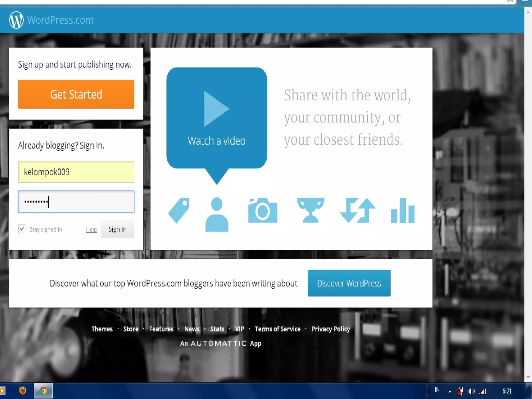This screenshot has height=399, width=532.
Task: Open the Help link
Action: tap(91, 229)
